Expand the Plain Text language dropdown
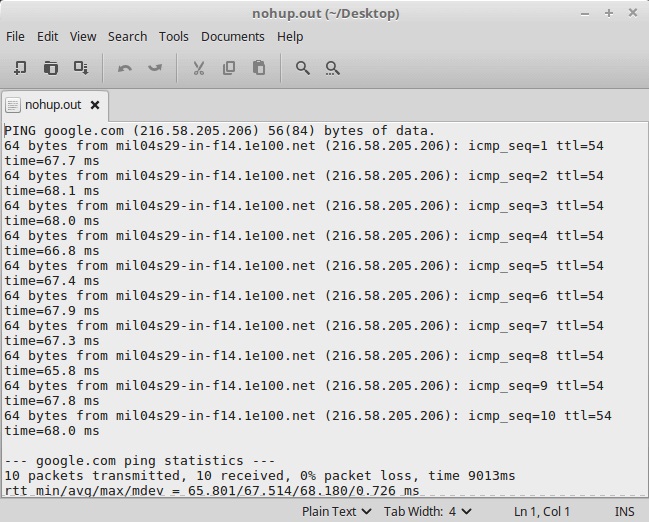 point(336,511)
